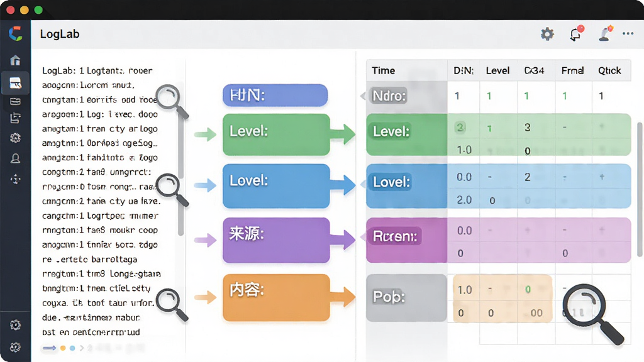Select the green 'Level:' block with the arrow
Viewport: 644px width, 362px height.
click(x=276, y=134)
